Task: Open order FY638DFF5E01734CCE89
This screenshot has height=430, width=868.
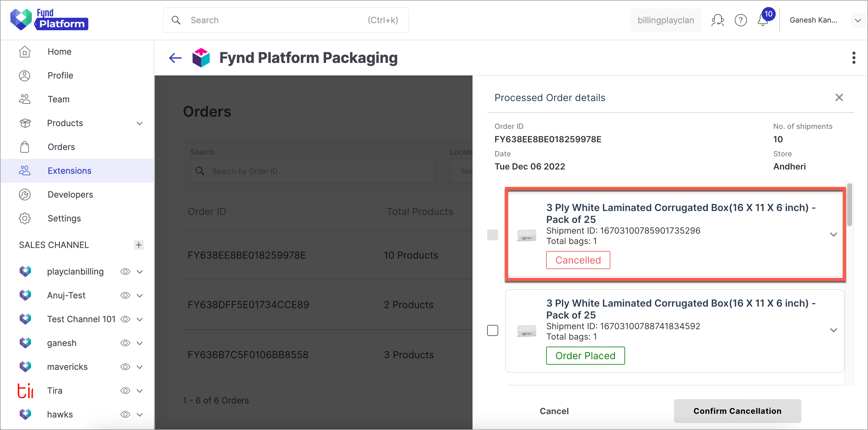Action: [248, 305]
